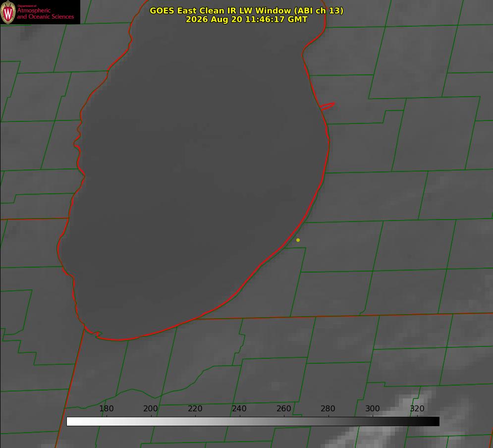Screen dimensions: 493x448
Task: Click the UW crest logo
Action: (x=8, y=12)
